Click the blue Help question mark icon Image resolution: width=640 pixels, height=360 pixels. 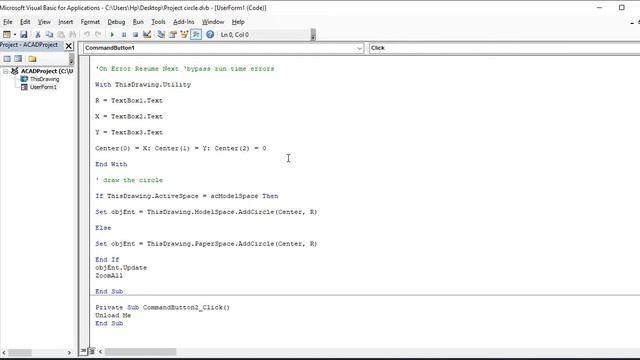[x=210, y=35]
